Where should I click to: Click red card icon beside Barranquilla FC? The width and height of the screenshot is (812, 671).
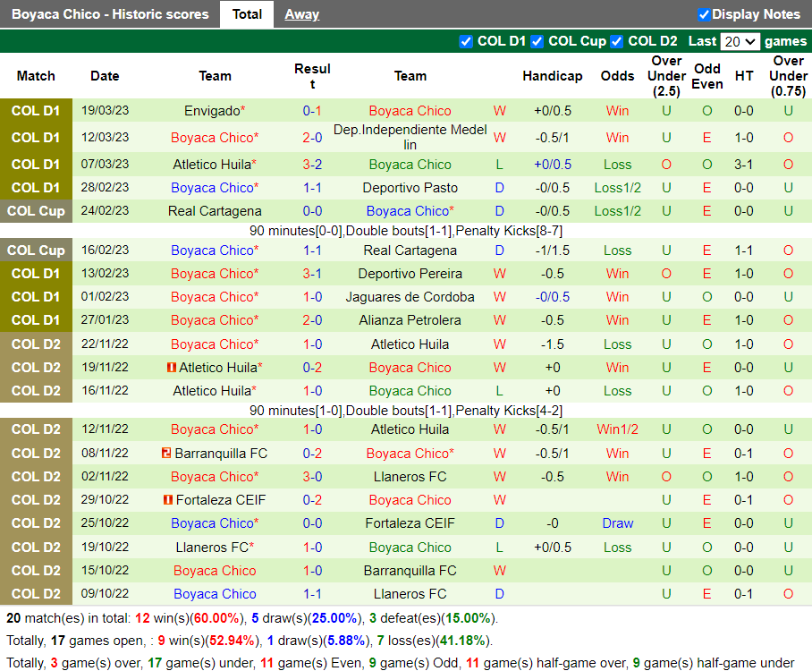(166, 454)
